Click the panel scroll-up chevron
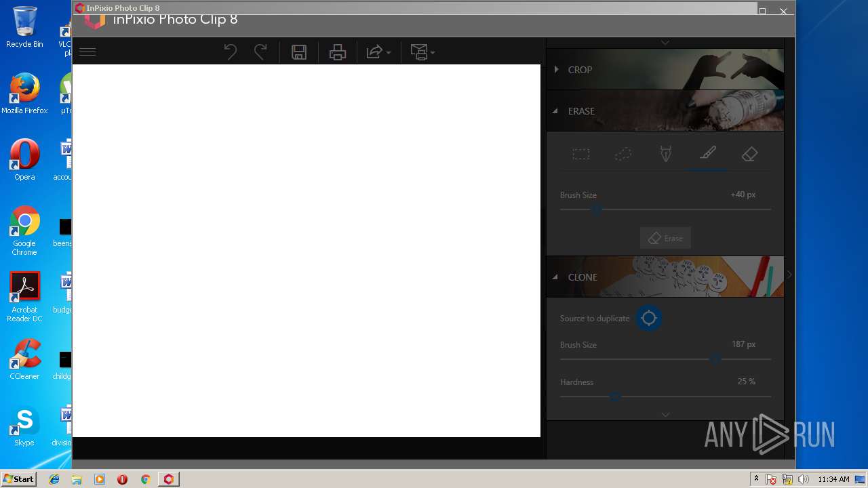Viewport: 868px width, 488px height. tap(665, 43)
